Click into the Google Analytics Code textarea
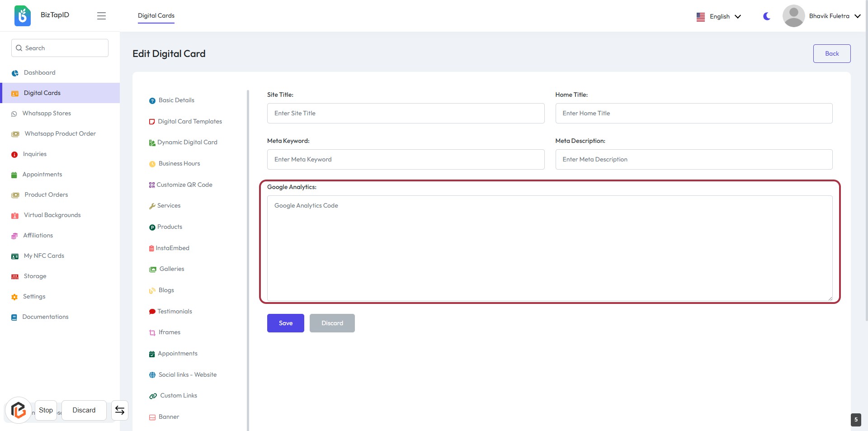 tap(549, 248)
